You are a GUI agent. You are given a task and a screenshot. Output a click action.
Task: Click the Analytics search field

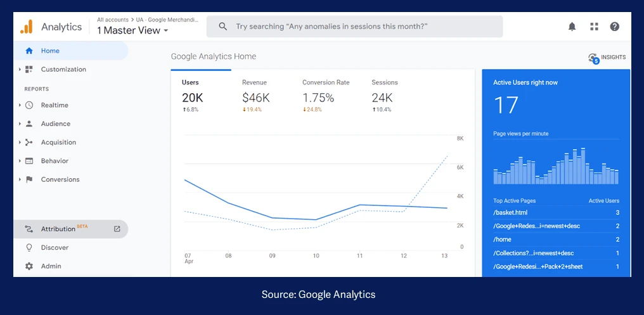(355, 27)
